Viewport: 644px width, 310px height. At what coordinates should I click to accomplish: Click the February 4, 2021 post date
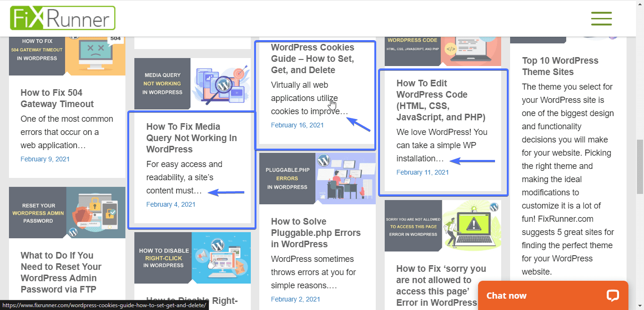click(x=171, y=204)
